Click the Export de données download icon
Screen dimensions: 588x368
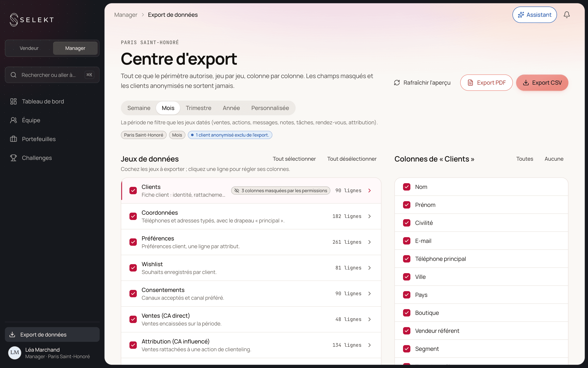(x=12, y=334)
